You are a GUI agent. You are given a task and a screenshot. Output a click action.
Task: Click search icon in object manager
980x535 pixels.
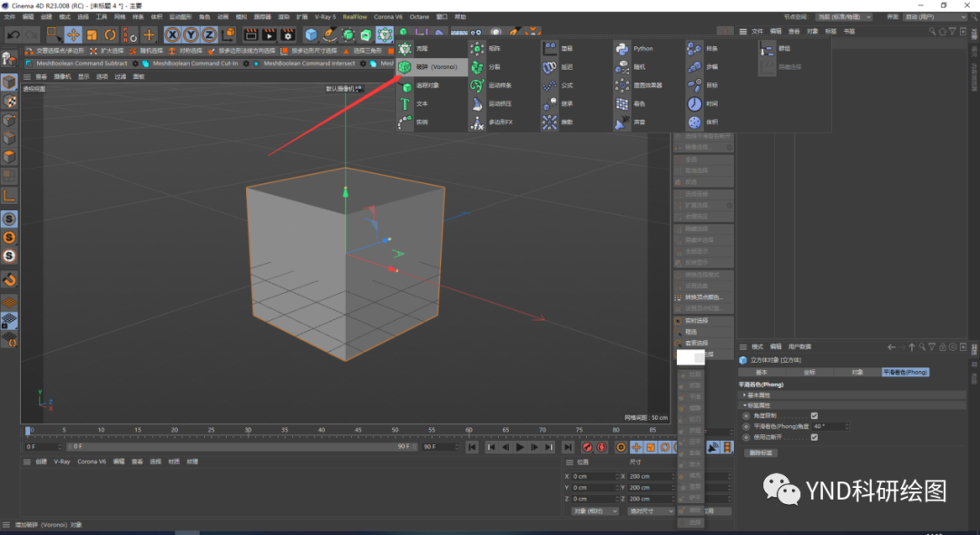pos(932,31)
